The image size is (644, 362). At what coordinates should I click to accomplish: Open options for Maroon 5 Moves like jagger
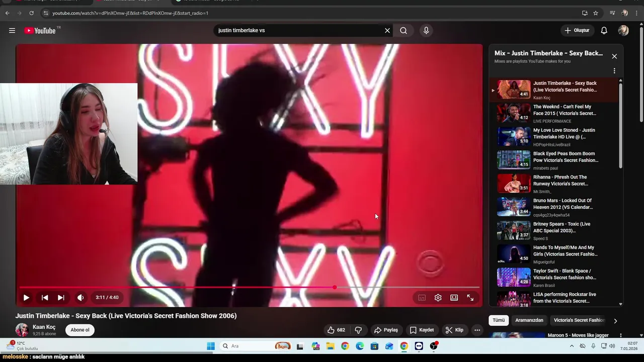[620, 335]
